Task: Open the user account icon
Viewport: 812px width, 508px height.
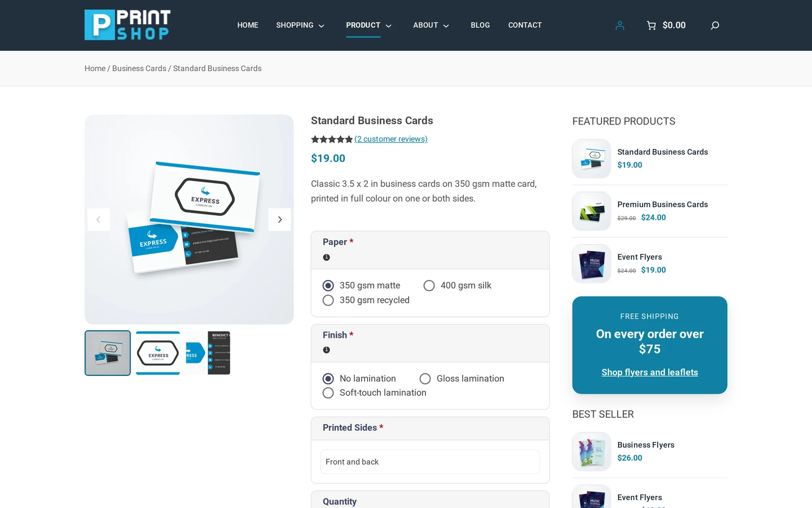Action: coord(620,25)
